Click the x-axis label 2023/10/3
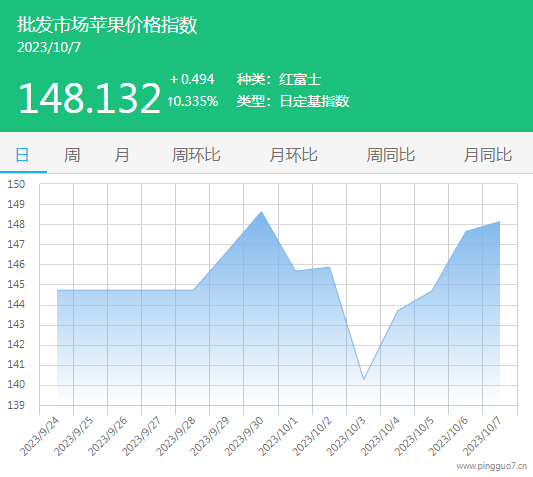Viewport: 533px width, 477px height. [346, 437]
